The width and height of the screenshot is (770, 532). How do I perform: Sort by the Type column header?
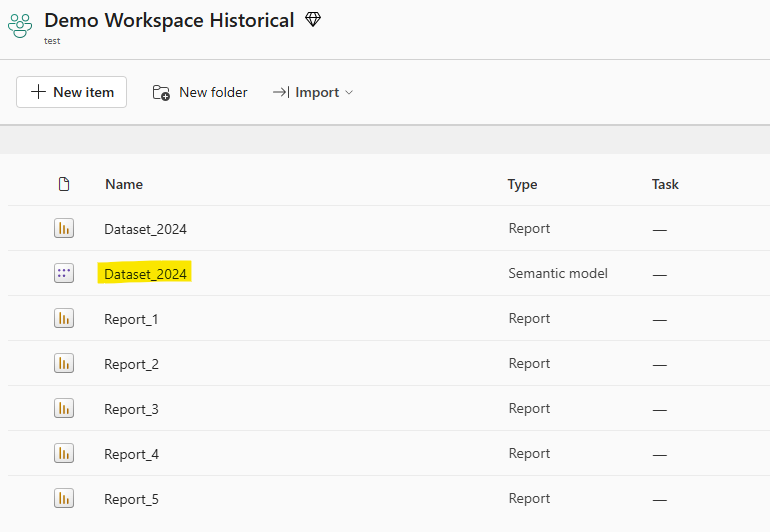pyautogui.click(x=522, y=184)
